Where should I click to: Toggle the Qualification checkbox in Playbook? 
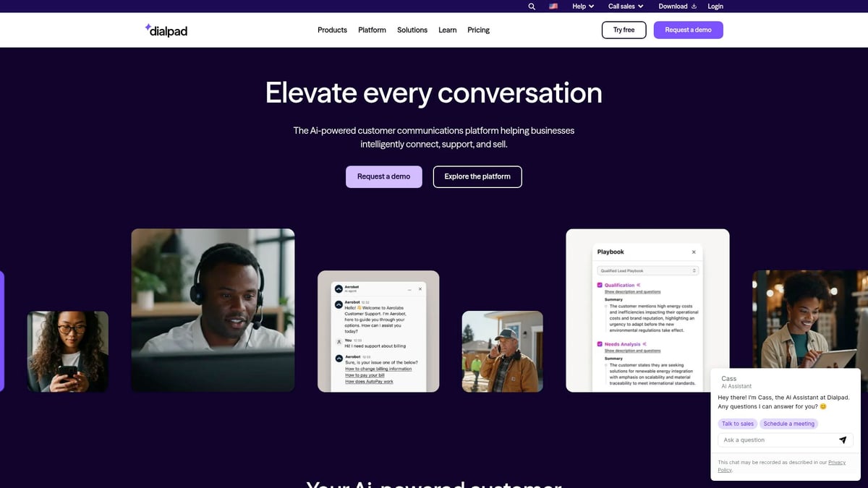(x=600, y=286)
